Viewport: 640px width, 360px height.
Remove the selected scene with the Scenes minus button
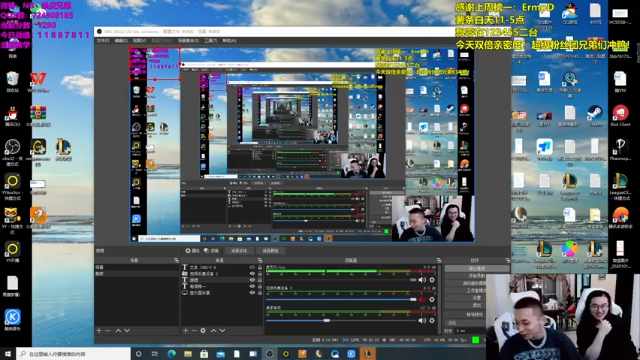[108, 330]
